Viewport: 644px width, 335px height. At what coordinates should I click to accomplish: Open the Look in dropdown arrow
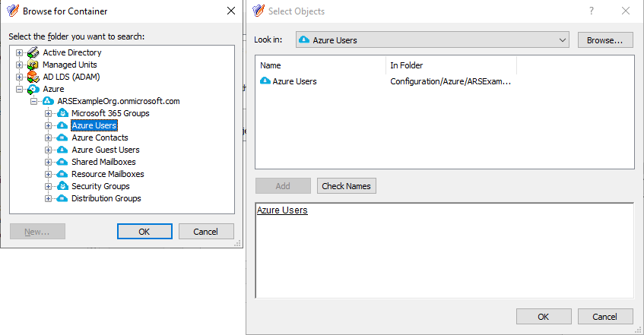563,40
